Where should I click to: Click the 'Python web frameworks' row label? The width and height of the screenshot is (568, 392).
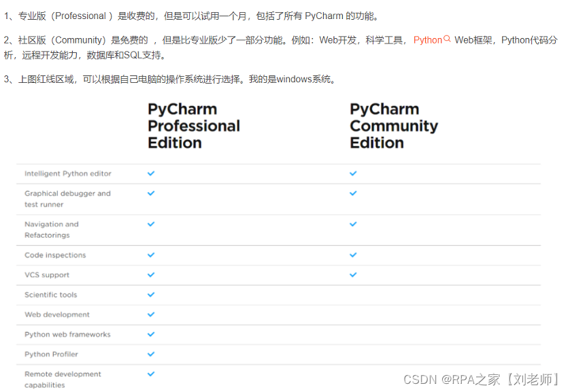point(67,334)
